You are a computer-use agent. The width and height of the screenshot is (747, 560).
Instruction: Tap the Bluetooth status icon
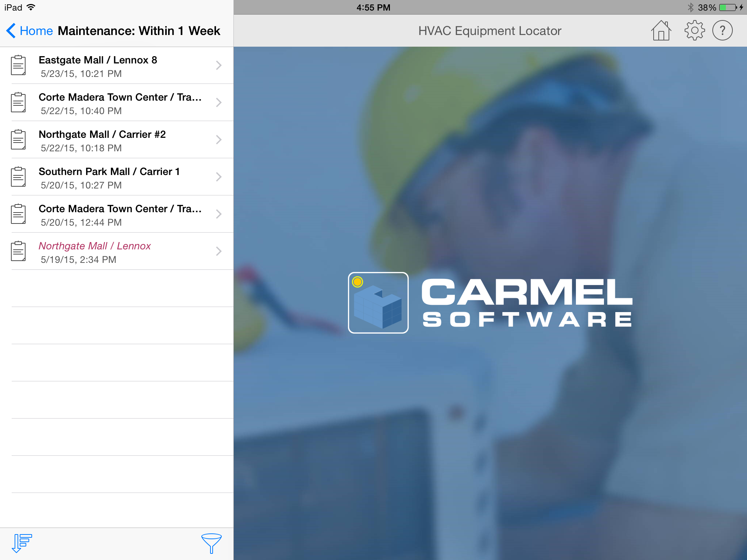point(690,7)
